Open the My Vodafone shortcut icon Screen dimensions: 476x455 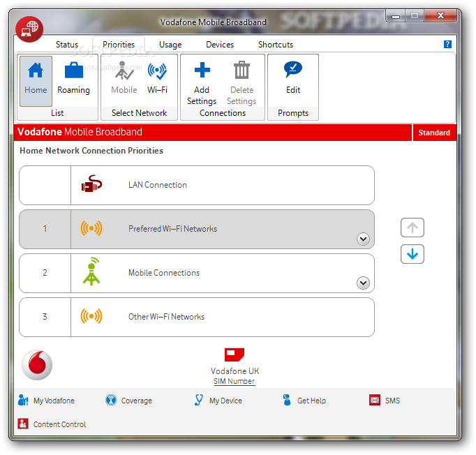pyautogui.click(x=23, y=400)
